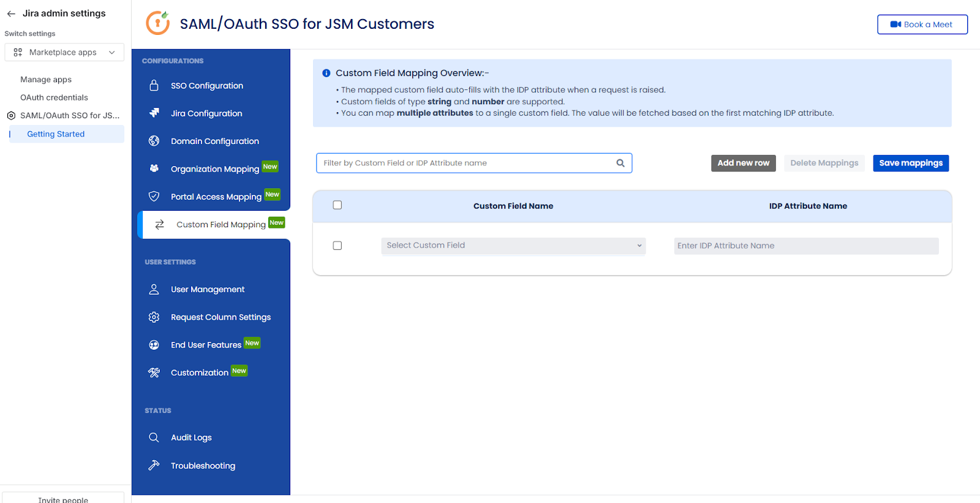
Task: Click the hammer icon for Troubleshooting
Action: [x=154, y=466]
